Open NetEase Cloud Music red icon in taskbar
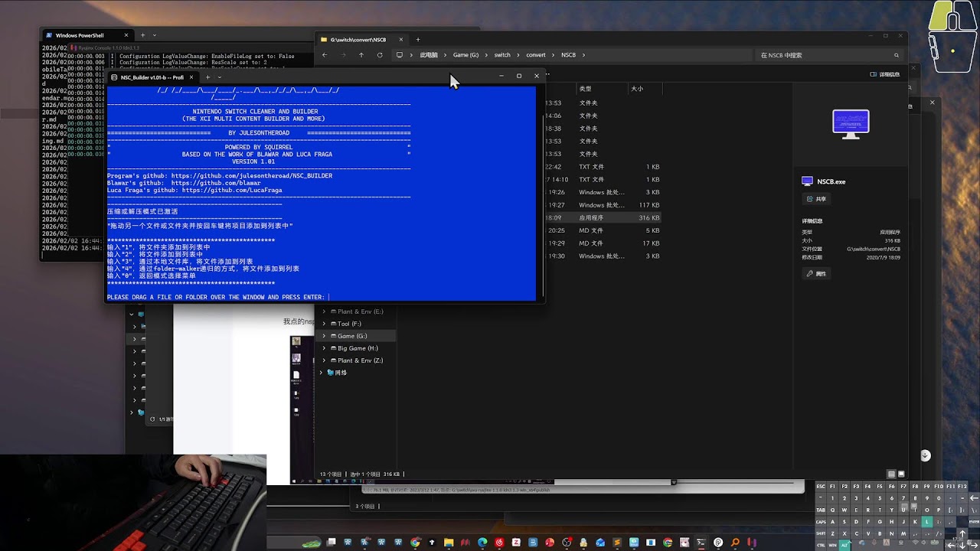Image resolution: width=980 pixels, height=551 pixels. click(499, 543)
